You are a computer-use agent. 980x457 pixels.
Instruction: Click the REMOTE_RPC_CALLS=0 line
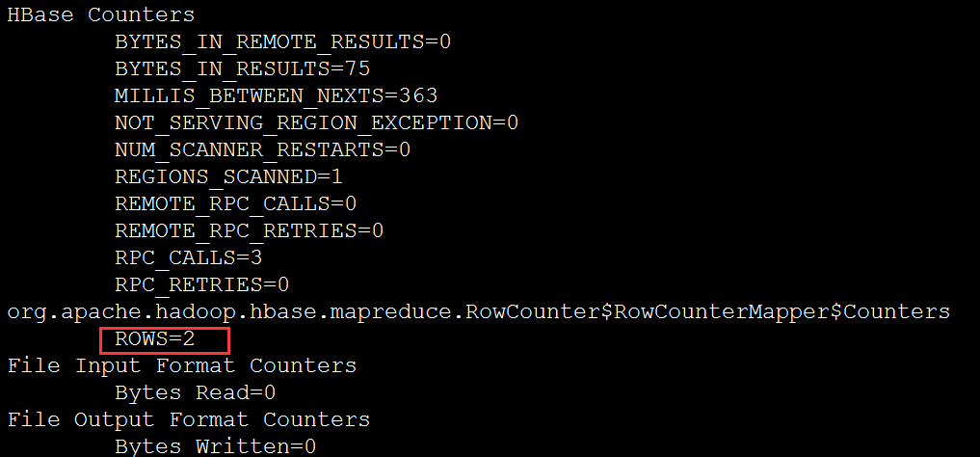click(236, 203)
